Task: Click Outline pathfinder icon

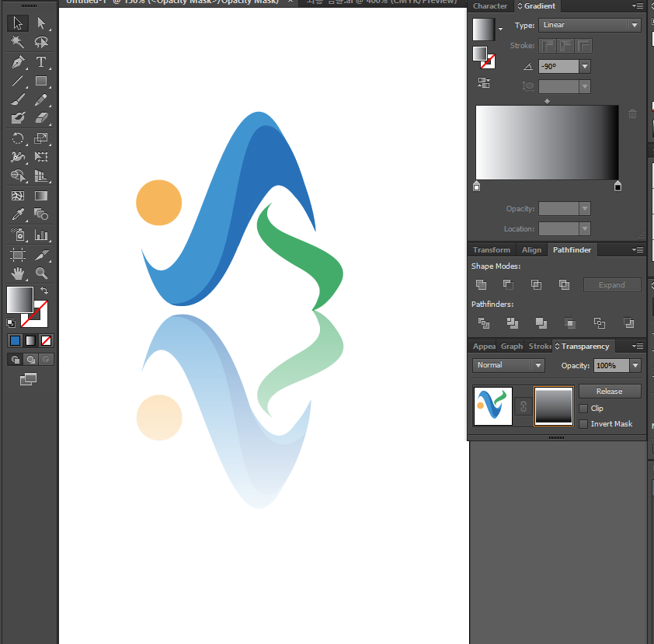Action: pos(600,323)
